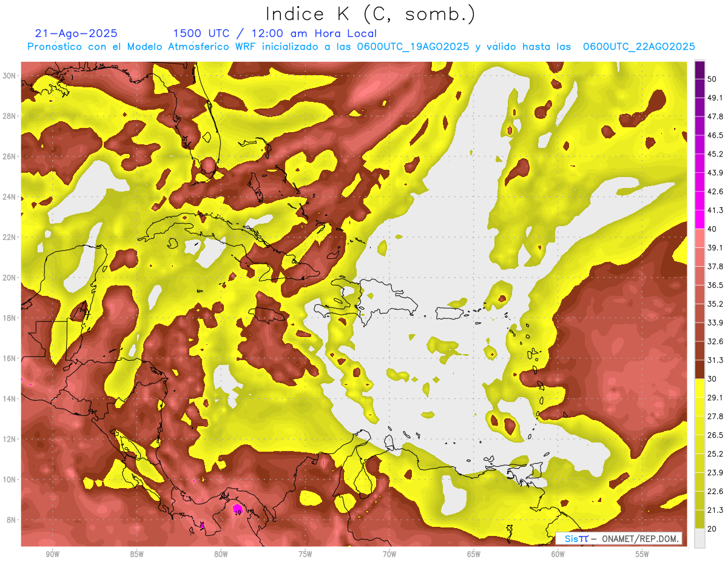The image size is (728, 562).
Task: Click colorbar value '49.1'
Action: click(715, 98)
